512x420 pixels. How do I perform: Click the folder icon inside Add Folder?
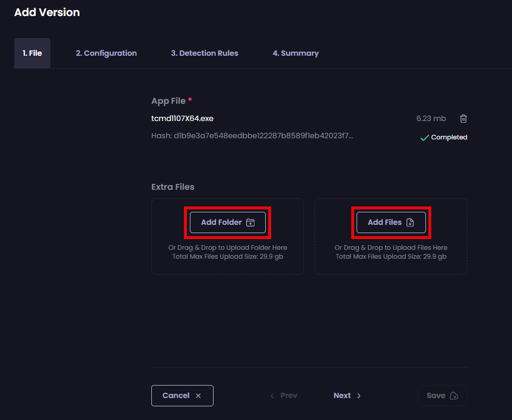250,222
